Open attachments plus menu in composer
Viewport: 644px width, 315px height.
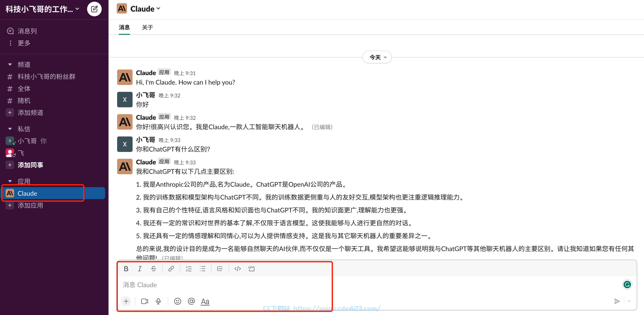(126, 301)
